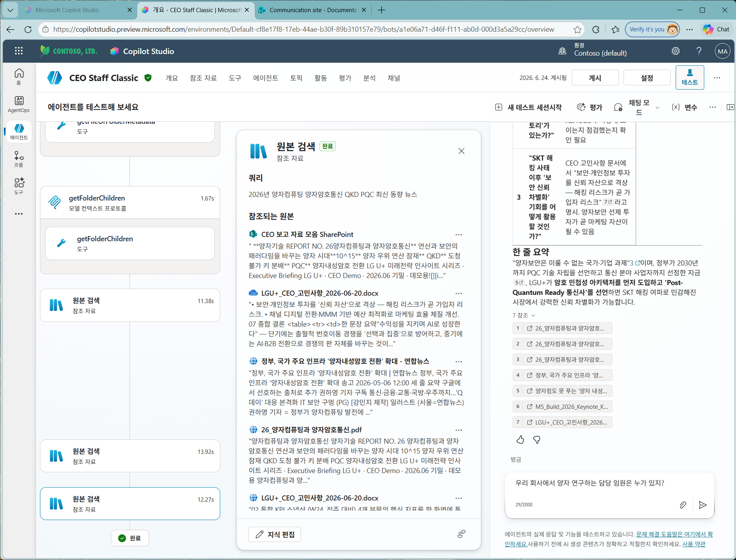
Task: Open reference 1: 26_양자컴퓨팅과 양자암호
Action: 562,328
